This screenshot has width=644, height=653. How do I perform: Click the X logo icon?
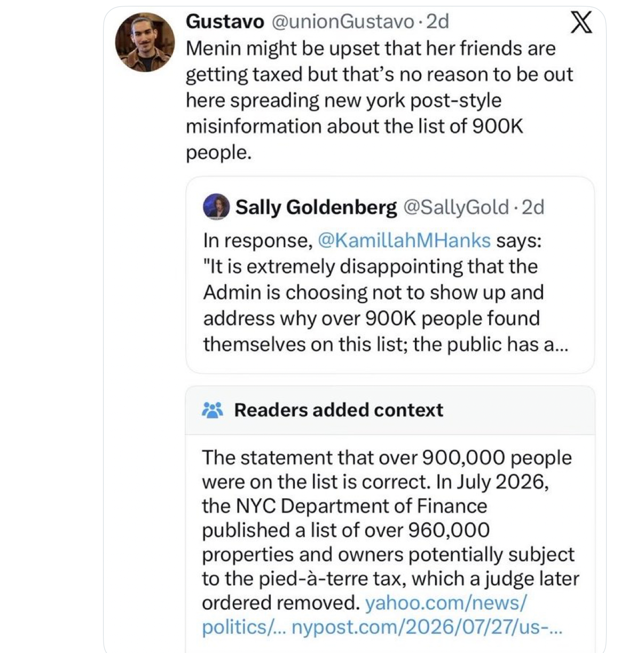[x=580, y=22]
